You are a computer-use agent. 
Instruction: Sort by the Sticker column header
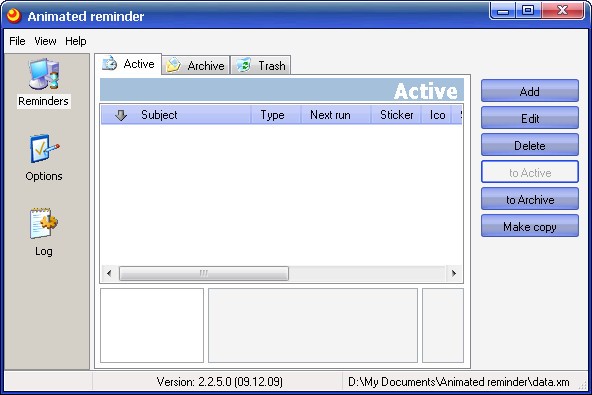(396, 115)
